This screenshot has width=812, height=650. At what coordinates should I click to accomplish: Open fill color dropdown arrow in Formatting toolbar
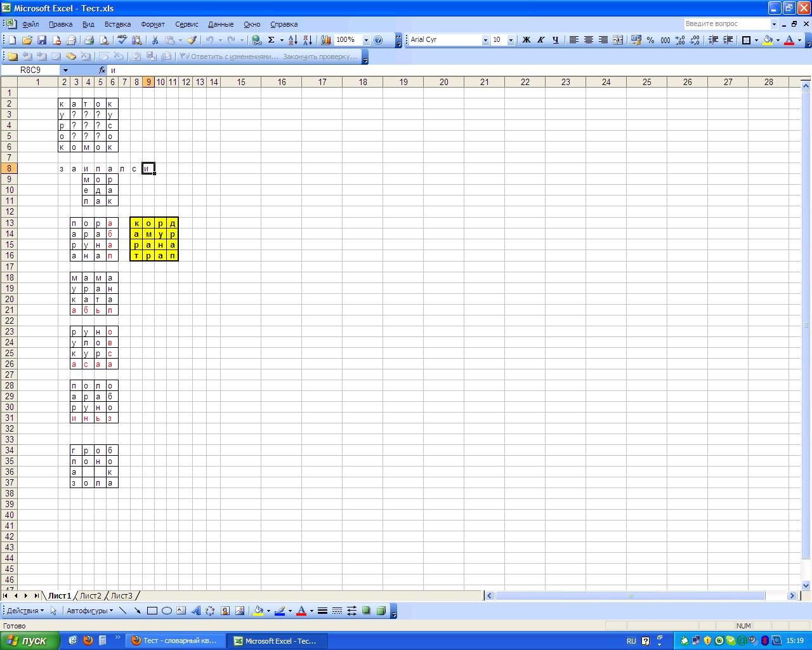(778, 40)
